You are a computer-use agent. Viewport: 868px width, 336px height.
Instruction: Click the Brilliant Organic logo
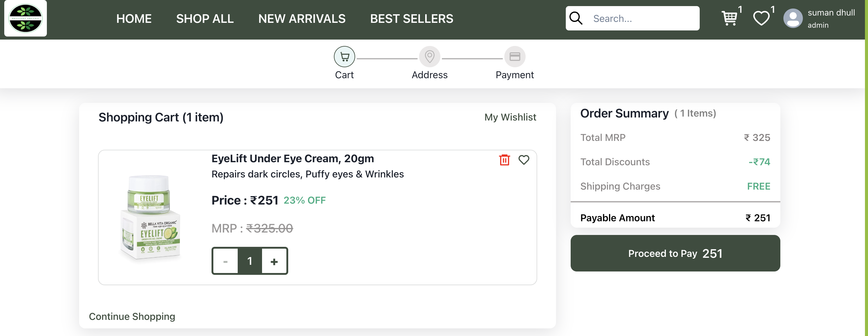[x=26, y=18]
